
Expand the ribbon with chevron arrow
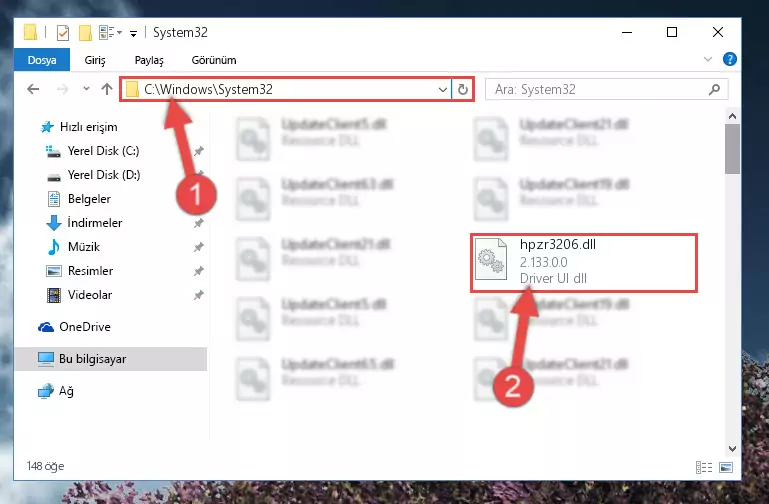tap(708, 59)
